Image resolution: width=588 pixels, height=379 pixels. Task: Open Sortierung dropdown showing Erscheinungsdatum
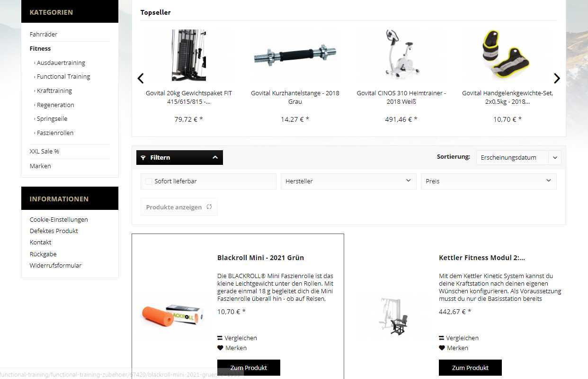point(518,157)
